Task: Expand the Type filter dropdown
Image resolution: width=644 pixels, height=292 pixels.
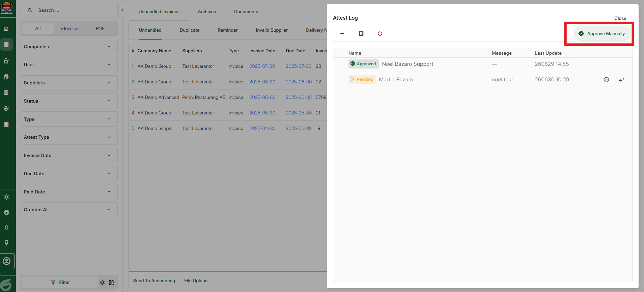Action: pos(69,119)
